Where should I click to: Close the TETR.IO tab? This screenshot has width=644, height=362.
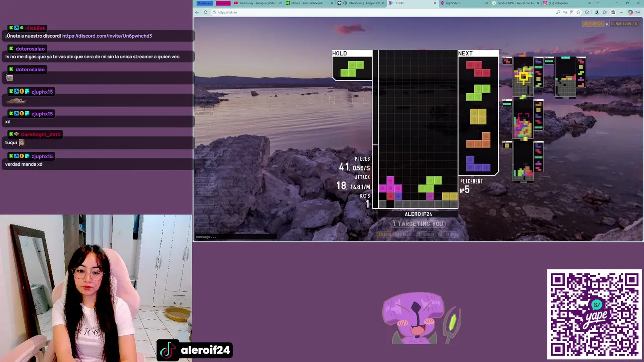coord(435,3)
